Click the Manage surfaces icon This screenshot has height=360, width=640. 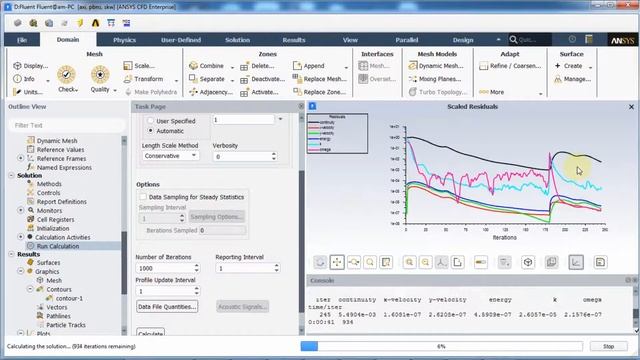pyautogui.click(x=558, y=79)
